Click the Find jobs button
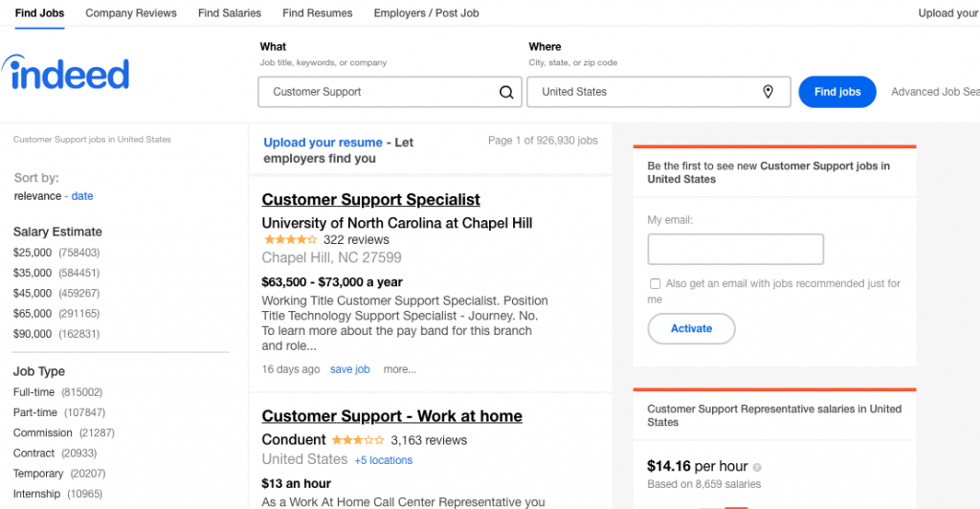This screenshot has height=509, width=980. [837, 92]
